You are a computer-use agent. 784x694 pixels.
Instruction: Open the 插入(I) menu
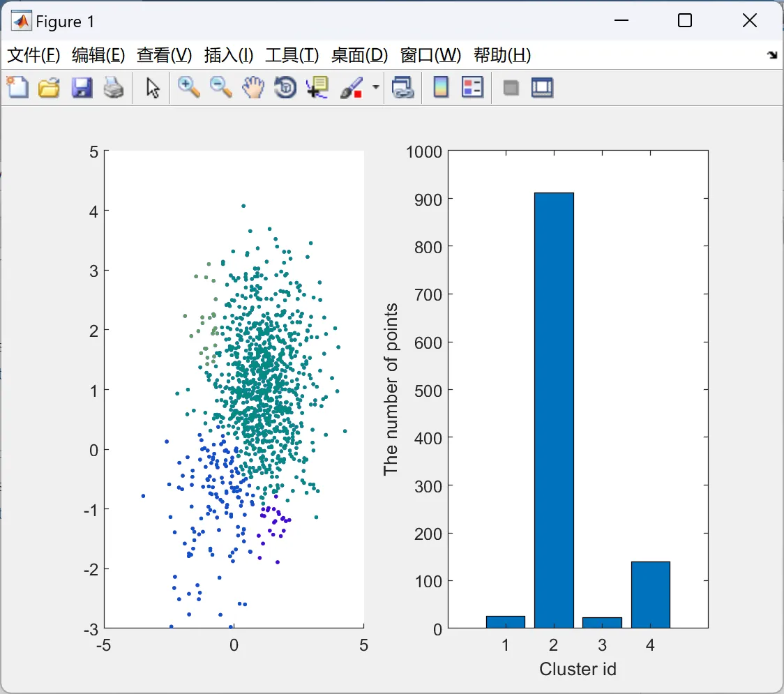click(229, 55)
